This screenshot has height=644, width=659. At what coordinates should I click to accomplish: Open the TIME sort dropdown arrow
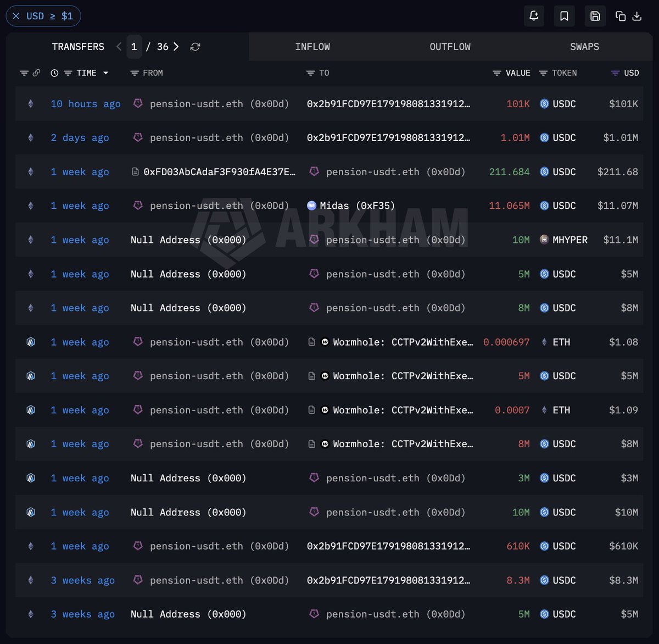point(106,73)
